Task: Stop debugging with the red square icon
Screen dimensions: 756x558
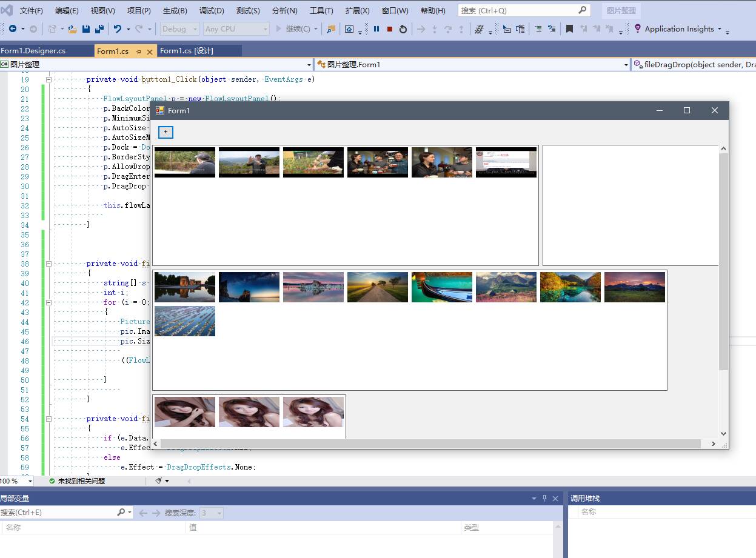Action: 390,28
